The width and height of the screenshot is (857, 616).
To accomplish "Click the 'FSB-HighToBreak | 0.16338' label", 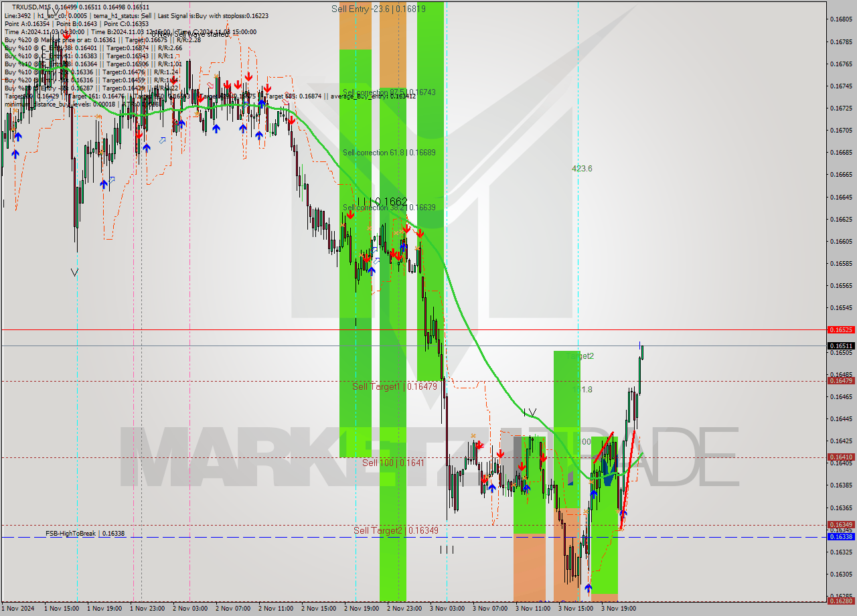I will point(85,534).
